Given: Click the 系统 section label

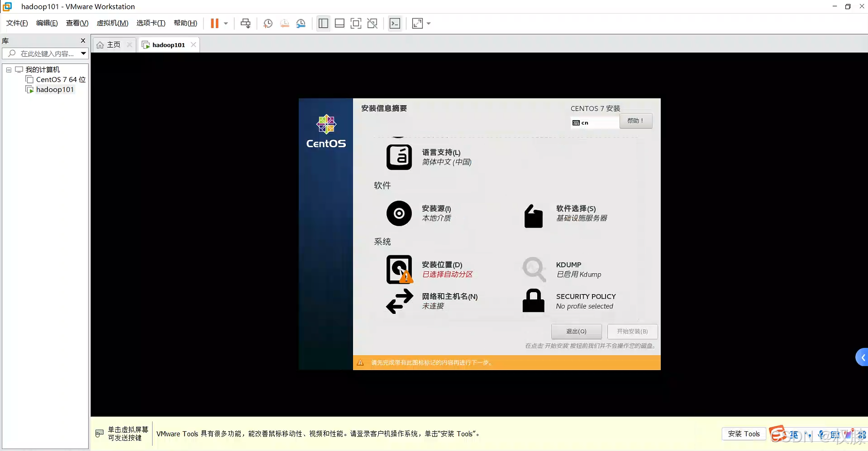Looking at the screenshot, I should coord(382,242).
